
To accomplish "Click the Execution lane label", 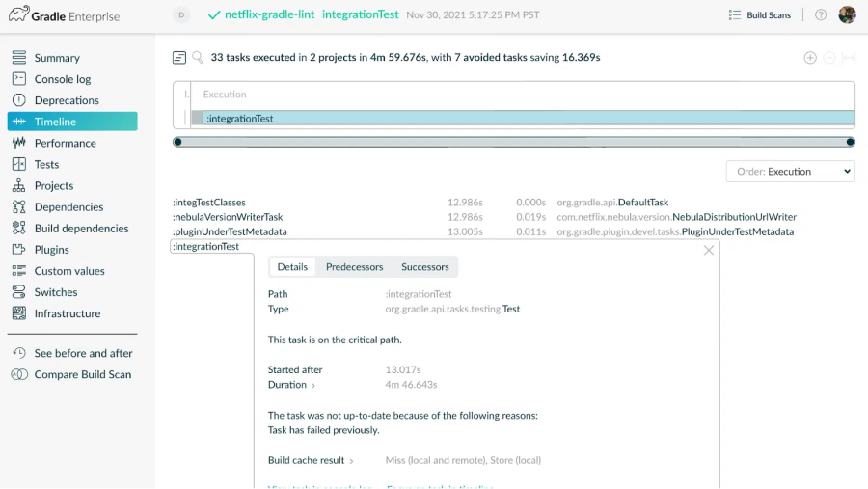I will click(x=224, y=95).
